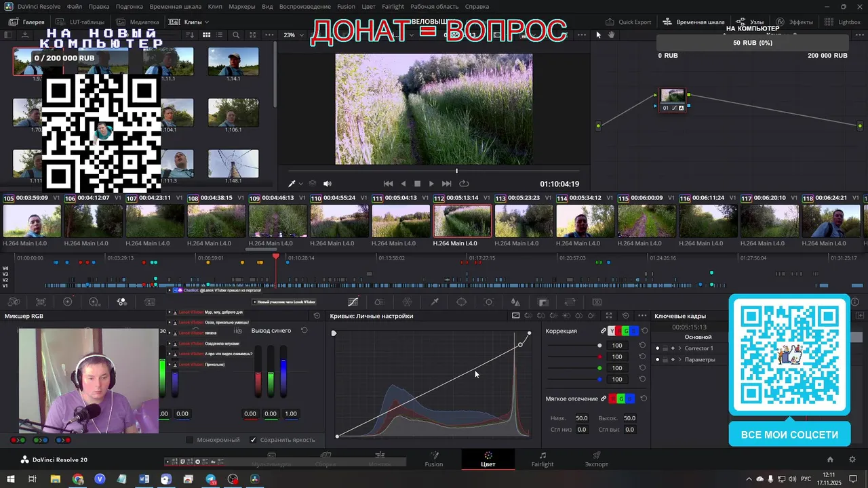This screenshot has height=488, width=868.
Task: Search the gallery stills
Action: [x=236, y=35]
